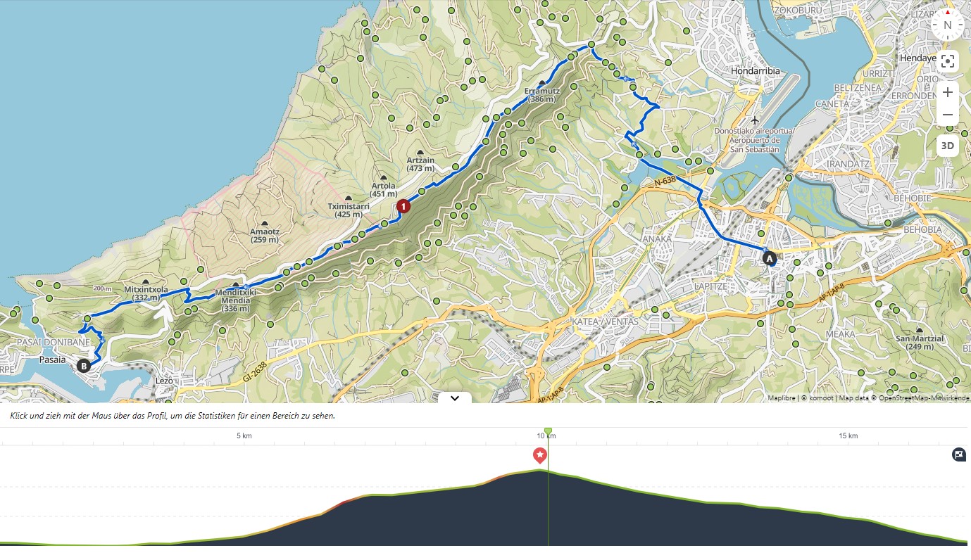
Task: Reset map orientation with the north compass
Action: point(947,25)
